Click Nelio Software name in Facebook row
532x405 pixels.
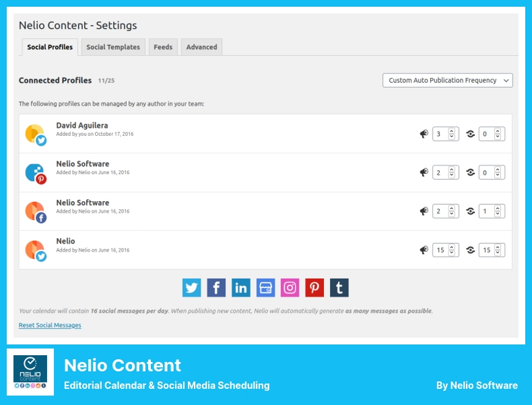(83, 202)
